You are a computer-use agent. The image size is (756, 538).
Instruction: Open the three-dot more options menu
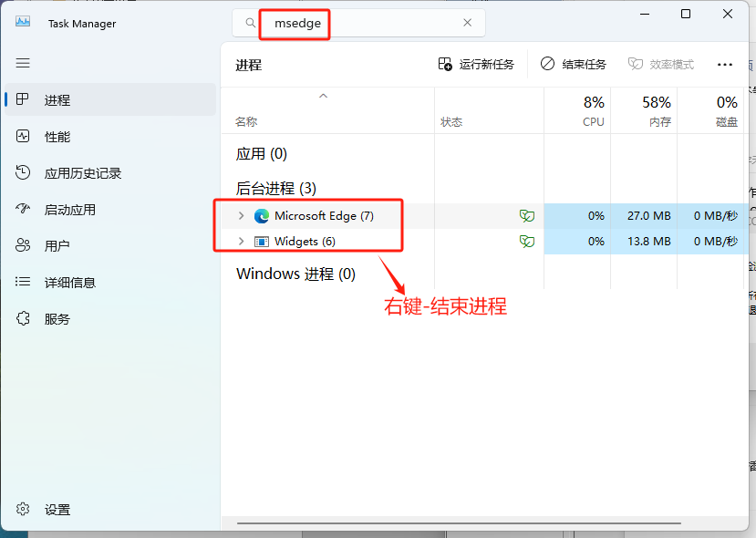tap(725, 65)
